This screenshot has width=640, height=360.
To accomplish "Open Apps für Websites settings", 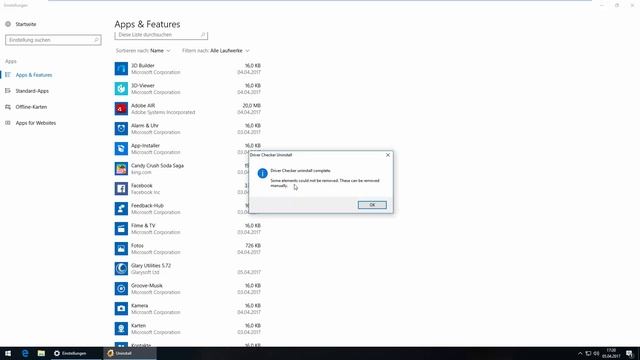I will [x=36, y=123].
